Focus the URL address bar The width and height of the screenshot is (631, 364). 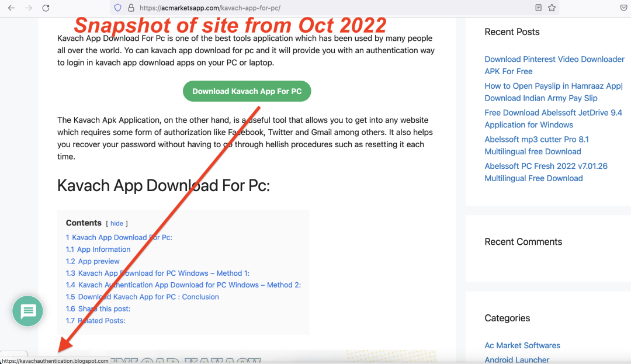coord(327,8)
